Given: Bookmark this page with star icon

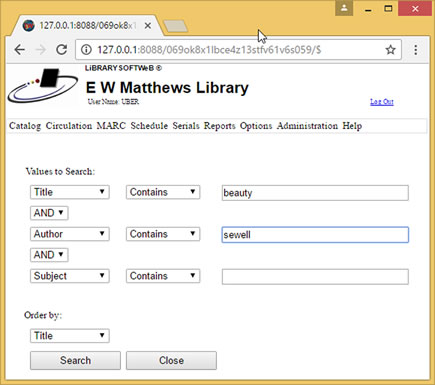Looking at the screenshot, I should point(390,50).
